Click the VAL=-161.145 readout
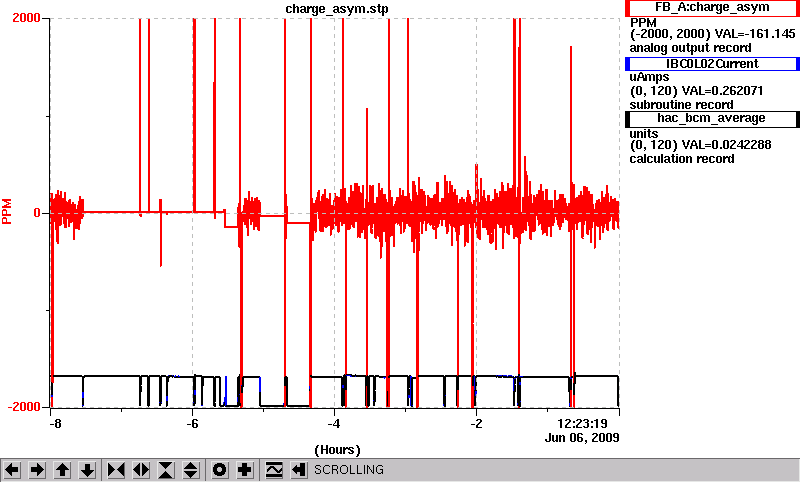The height and width of the screenshot is (482, 800). [x=755, y=34]
